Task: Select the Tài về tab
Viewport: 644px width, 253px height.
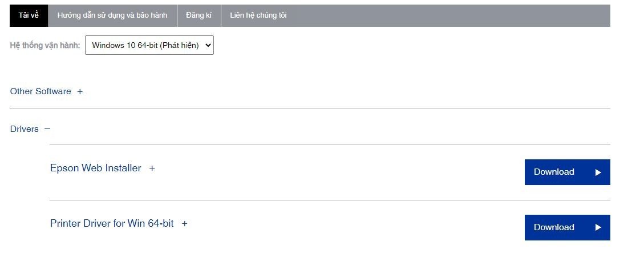Action: click(x=29, y=15)
